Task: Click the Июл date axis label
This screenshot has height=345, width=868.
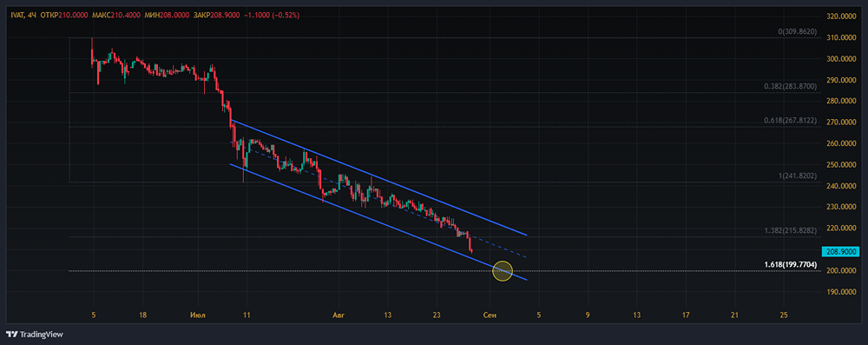Action: tap(197, 315)
